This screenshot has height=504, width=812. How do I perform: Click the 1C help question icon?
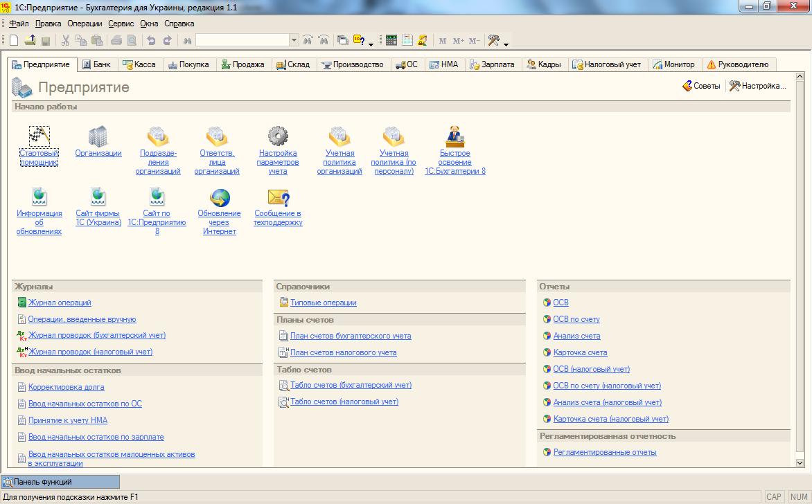(x=359, y=40)
